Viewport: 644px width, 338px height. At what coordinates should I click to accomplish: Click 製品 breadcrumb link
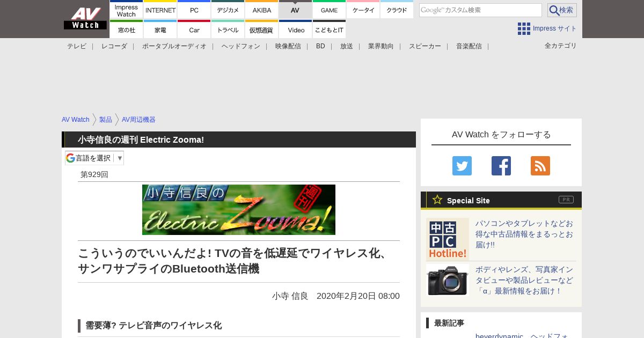(106, 120)
